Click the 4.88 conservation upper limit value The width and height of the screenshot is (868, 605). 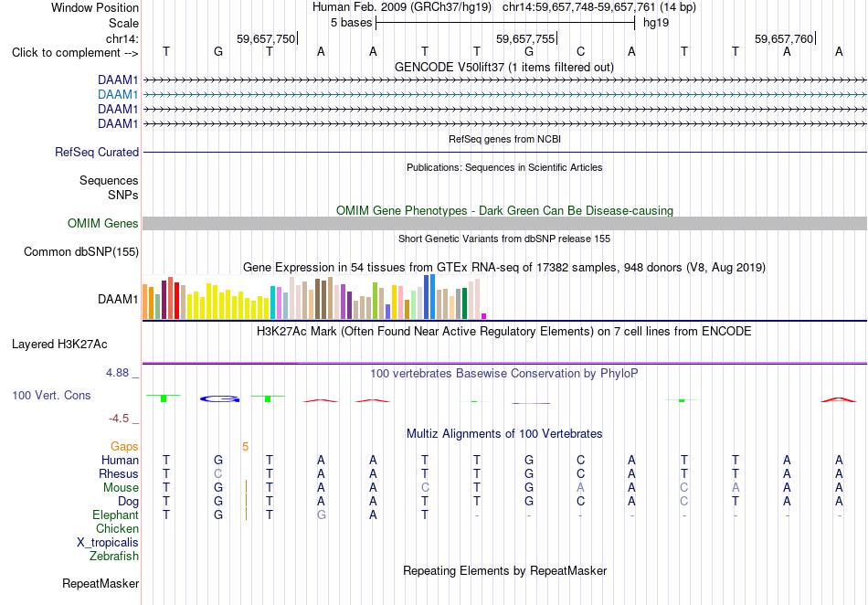(x=117, y=373)
